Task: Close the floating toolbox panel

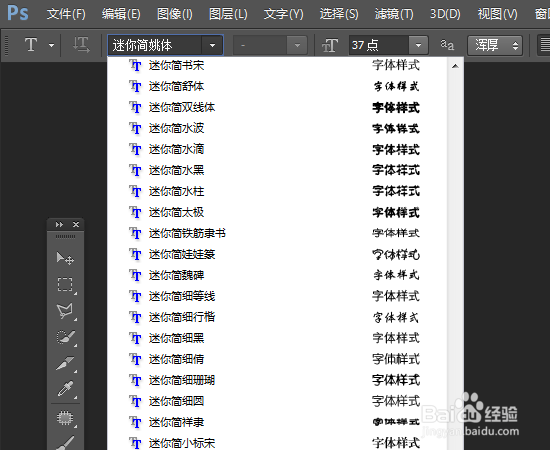Action: 76,224
